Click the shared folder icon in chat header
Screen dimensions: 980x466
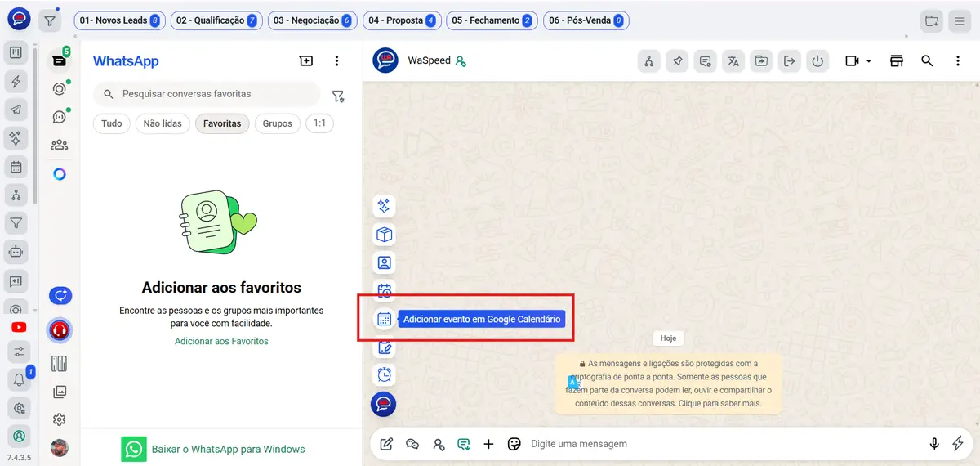[x=761, y=60]
